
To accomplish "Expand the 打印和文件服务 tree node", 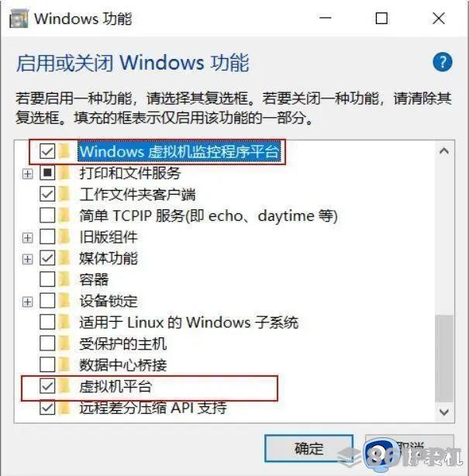I will 28,174.
